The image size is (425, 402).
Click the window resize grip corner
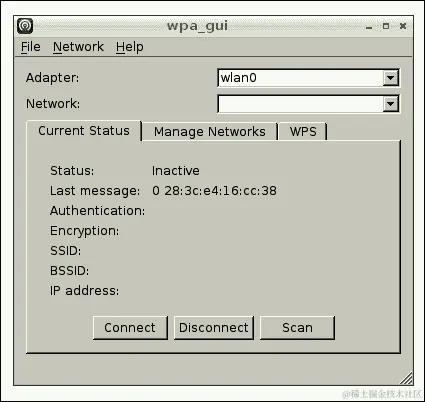406,378
